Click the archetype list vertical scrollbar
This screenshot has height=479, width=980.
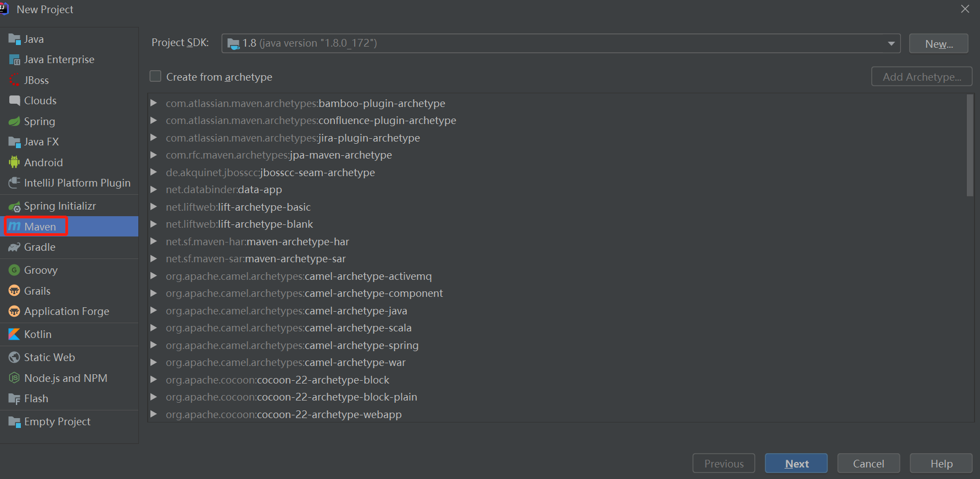(970, 145)
